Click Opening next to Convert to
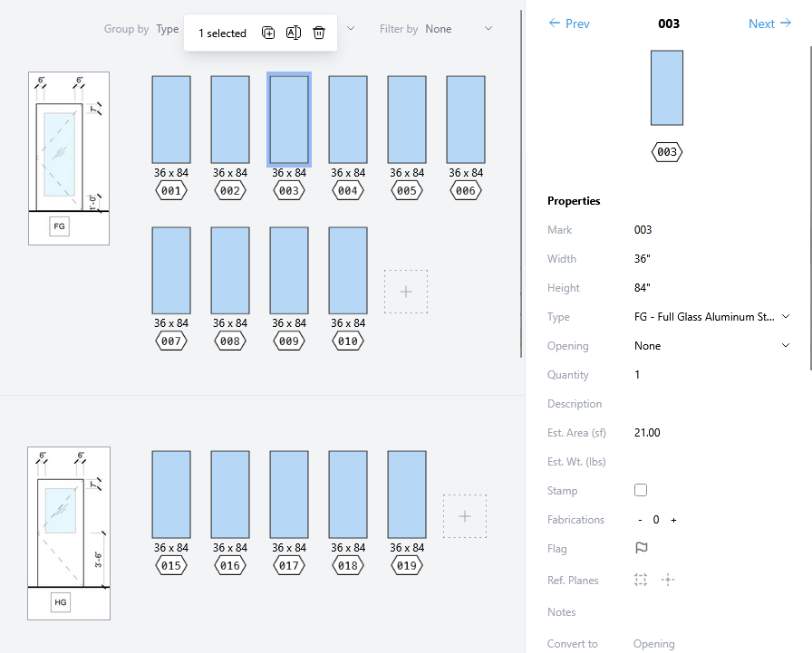Screen dimensions: 812x653 pos(653,644)
